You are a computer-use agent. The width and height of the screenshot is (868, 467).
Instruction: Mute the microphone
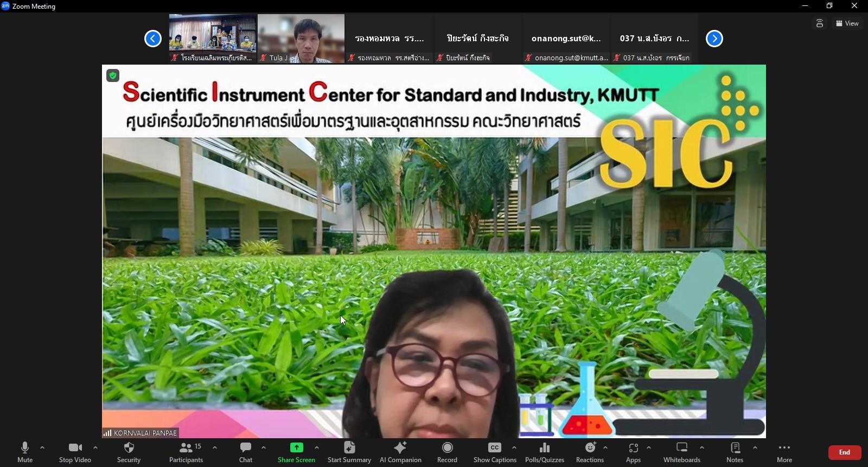click(x=25, y=452)
